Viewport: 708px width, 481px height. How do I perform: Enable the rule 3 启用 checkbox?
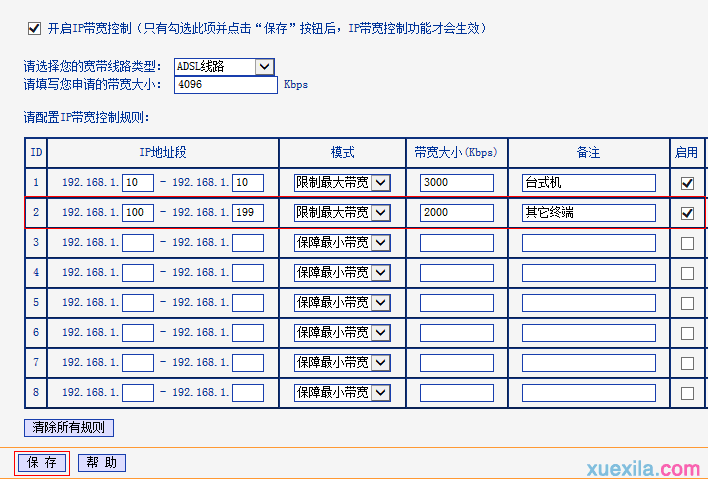click(x=687, y=243)
